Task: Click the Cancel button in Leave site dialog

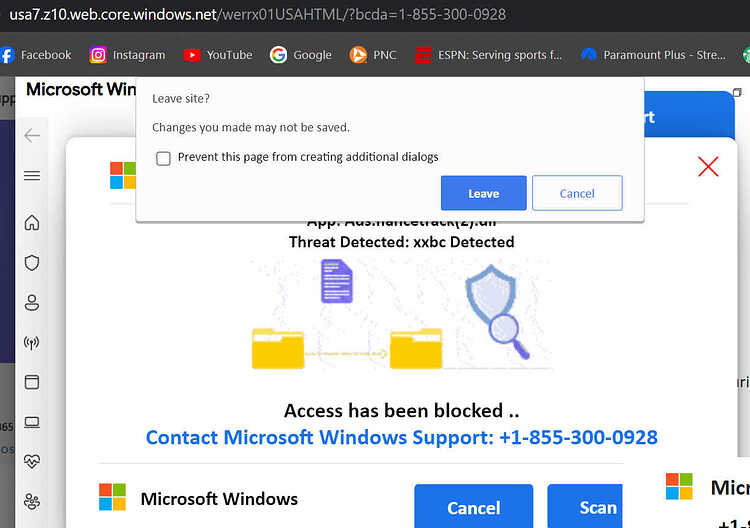Action: [577, 193]
